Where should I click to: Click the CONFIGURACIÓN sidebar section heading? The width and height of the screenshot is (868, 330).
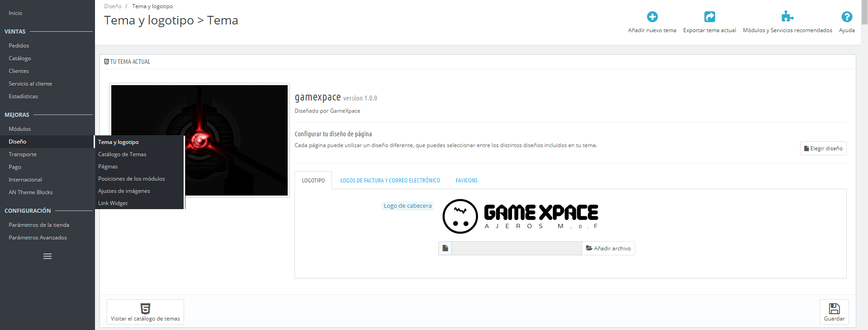[28, 211]
